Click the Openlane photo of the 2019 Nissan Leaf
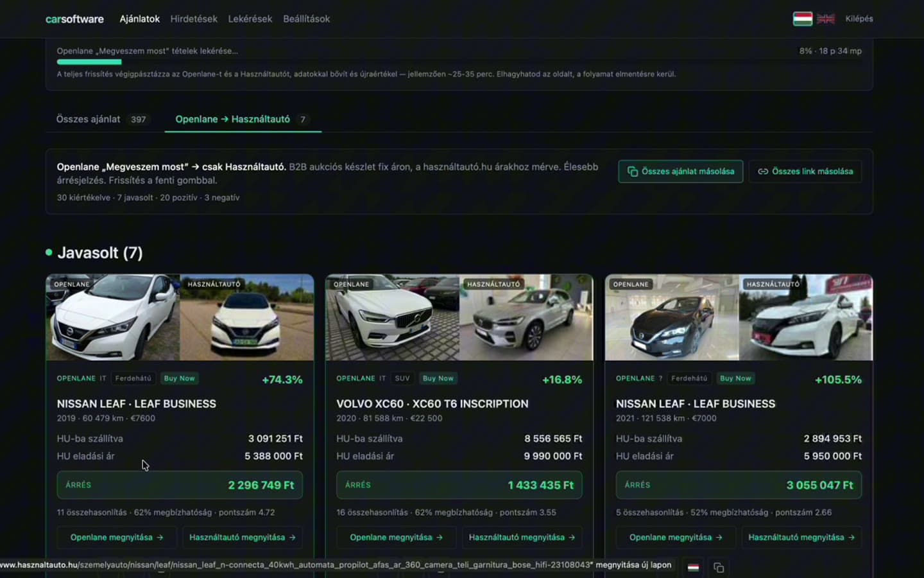 [113, 317]
